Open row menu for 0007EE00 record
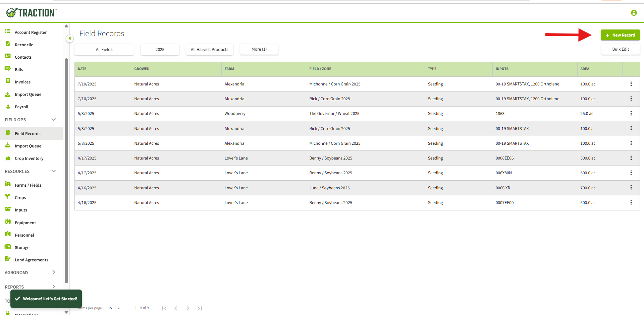Viewport: 644px width, 315px height. pyautogui.click(x=631, y=202)
